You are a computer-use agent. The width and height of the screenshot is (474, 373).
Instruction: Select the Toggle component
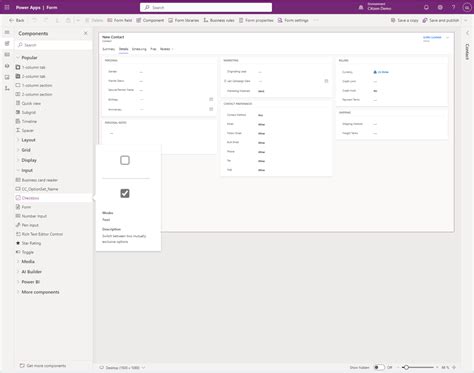pos(25,252)
